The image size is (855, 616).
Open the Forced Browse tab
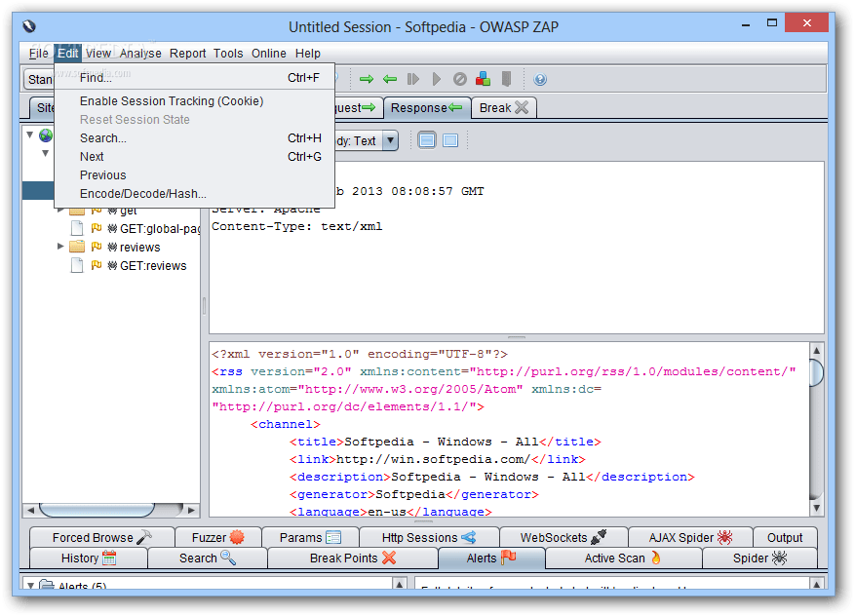102,537
